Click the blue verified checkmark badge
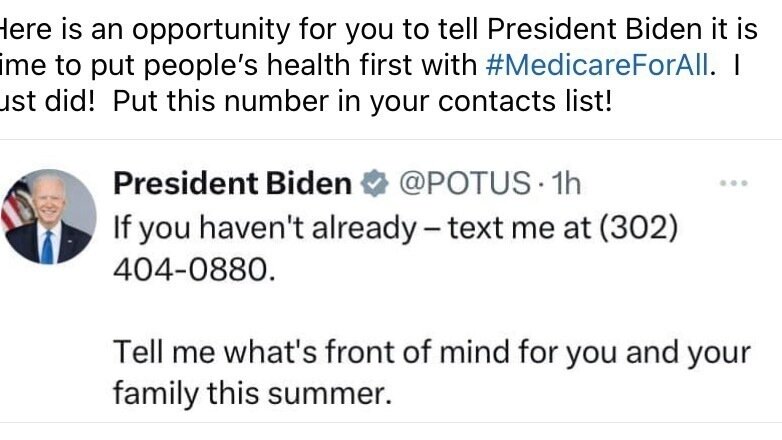Image resolution: width=782 pixels, height=440 pixels. point(375,184)
